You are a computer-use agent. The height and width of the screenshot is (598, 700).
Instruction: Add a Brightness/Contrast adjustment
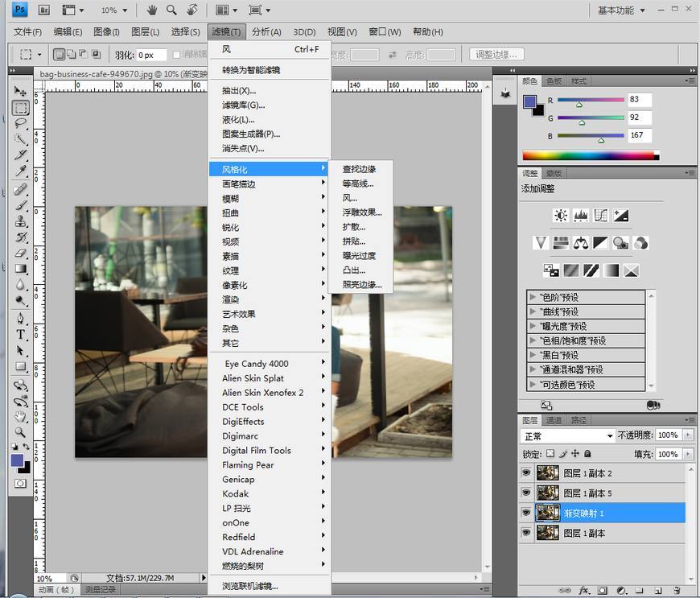click(x=561, y=216)
